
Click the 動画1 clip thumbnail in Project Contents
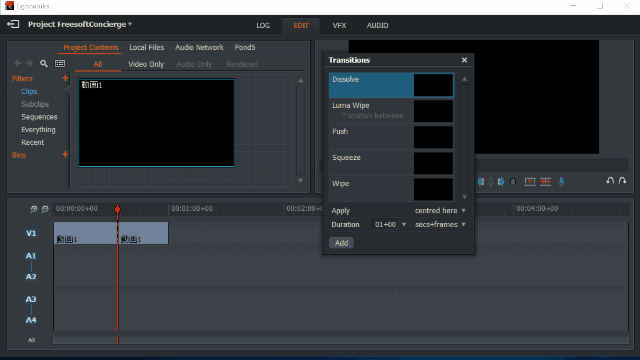pyautogui.click(x=156, y=123)
